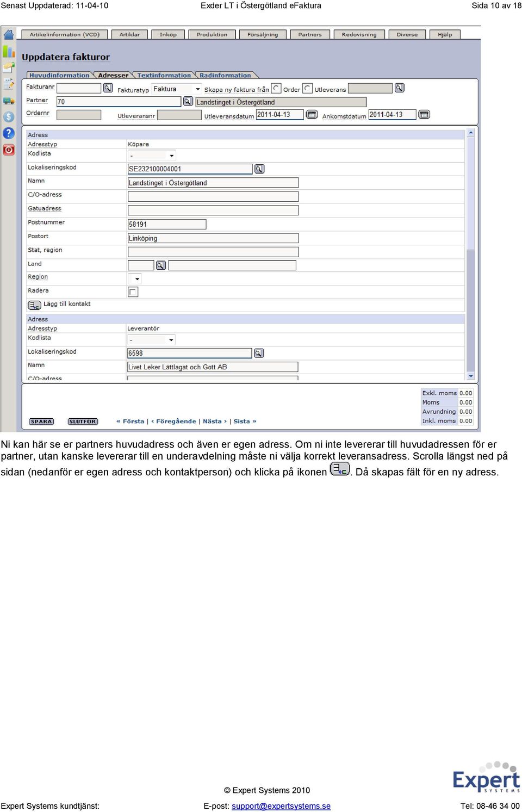Open the blue question mark help icon
Screen dimensions: 522x812
pyautogui.click(x=9, y=133)
